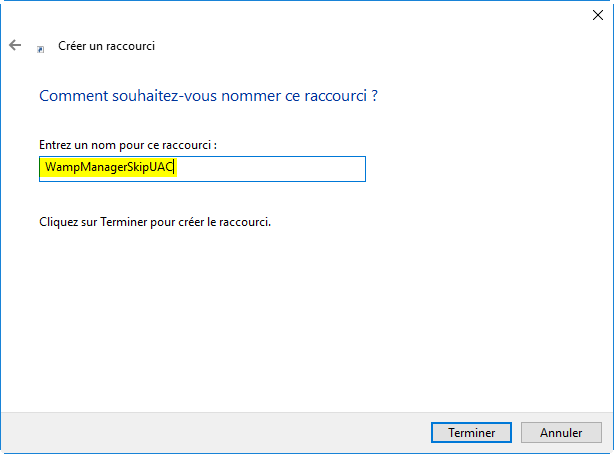Click the 'Cliquez sur Terminer' instruction text
This screenshot has width=614, height=454.
tap(155, 222)
